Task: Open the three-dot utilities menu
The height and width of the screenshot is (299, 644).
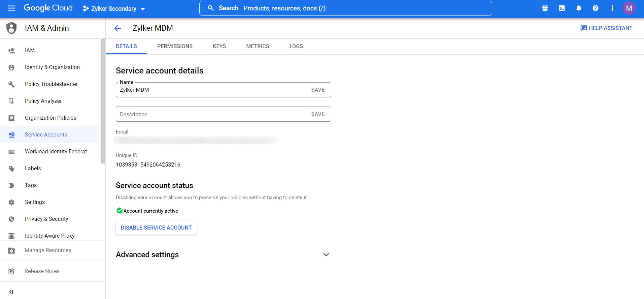Action: (x=612, y=8)
